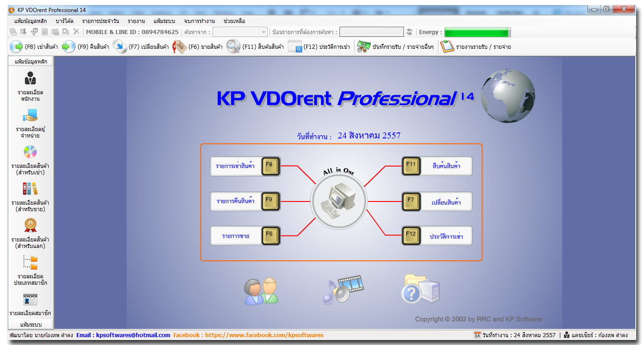
Task: Click the เปลี่ยนสินค้า F7 button in the center panel
Action: pos(437,201)
